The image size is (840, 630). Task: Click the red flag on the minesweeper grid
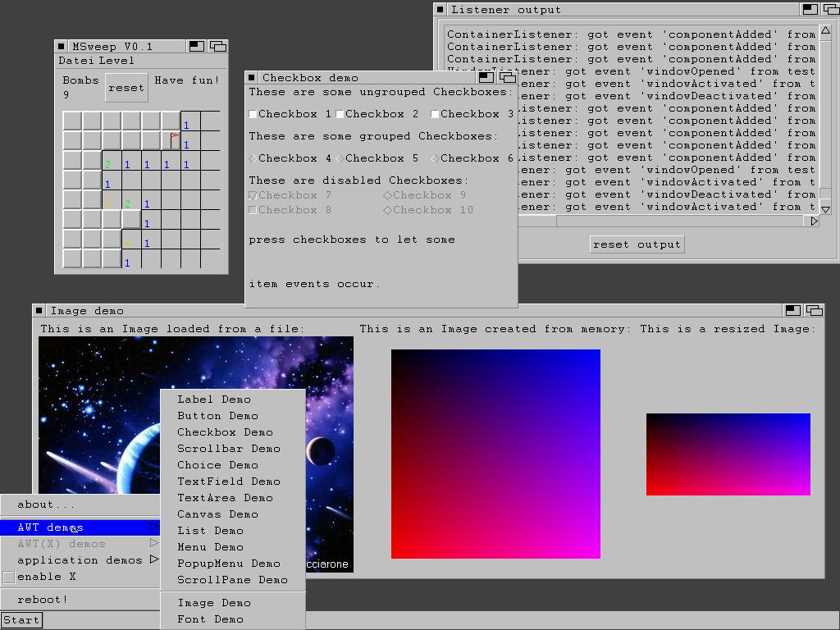coord(175,139)
